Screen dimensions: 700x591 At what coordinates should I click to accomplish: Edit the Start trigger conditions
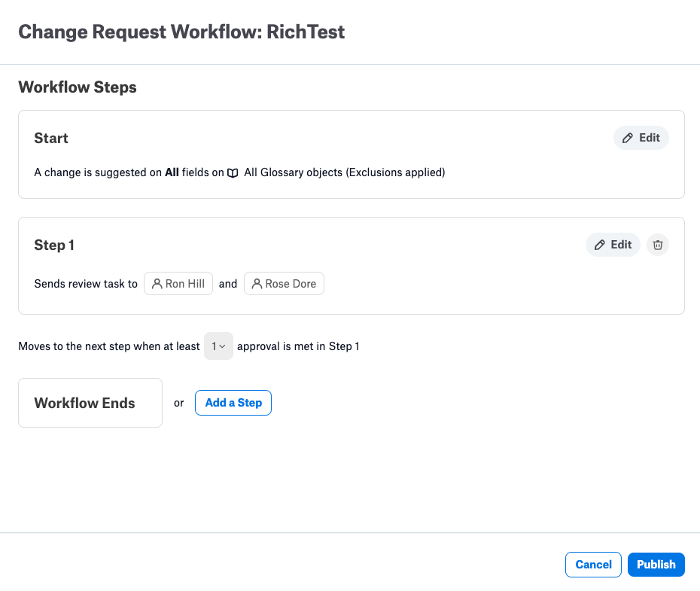[x=641, y=138]
